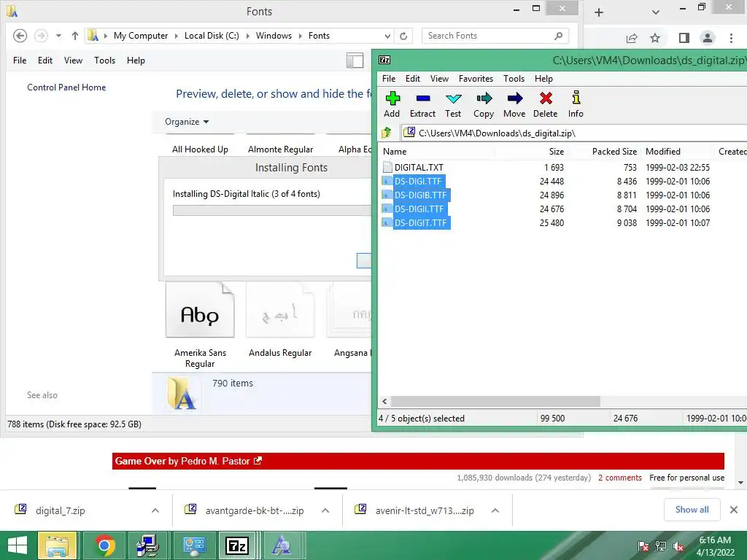
Task: Toggle the preview pane icon in Fonts
Action: coord(355,61)
